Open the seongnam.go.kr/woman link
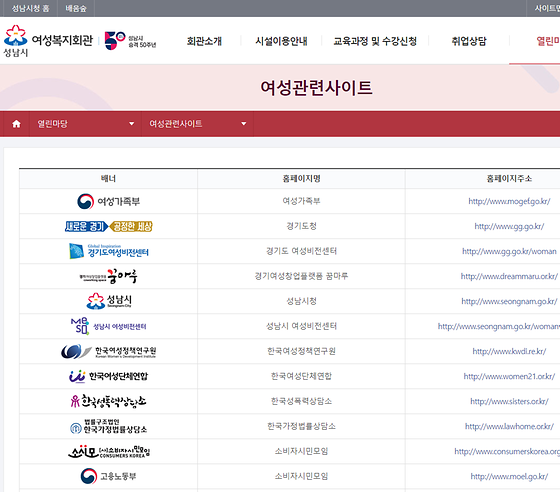 click(499, 326)
